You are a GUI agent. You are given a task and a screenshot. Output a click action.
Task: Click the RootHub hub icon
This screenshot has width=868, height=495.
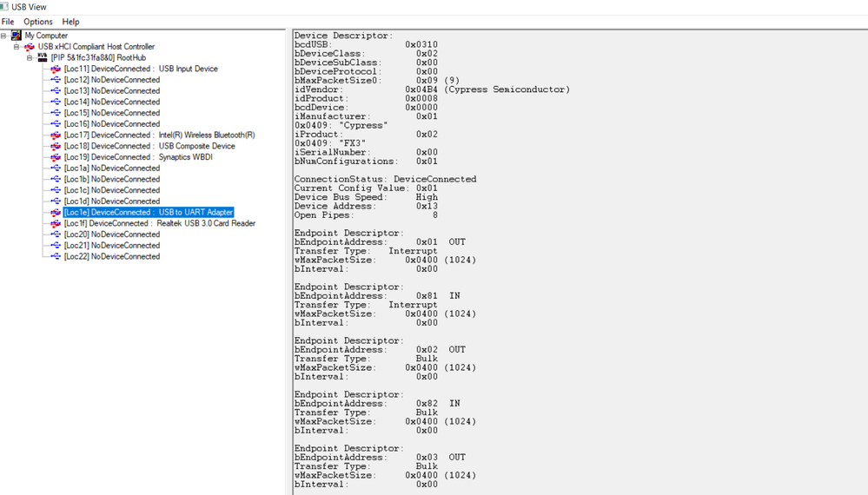click(43, 57)
